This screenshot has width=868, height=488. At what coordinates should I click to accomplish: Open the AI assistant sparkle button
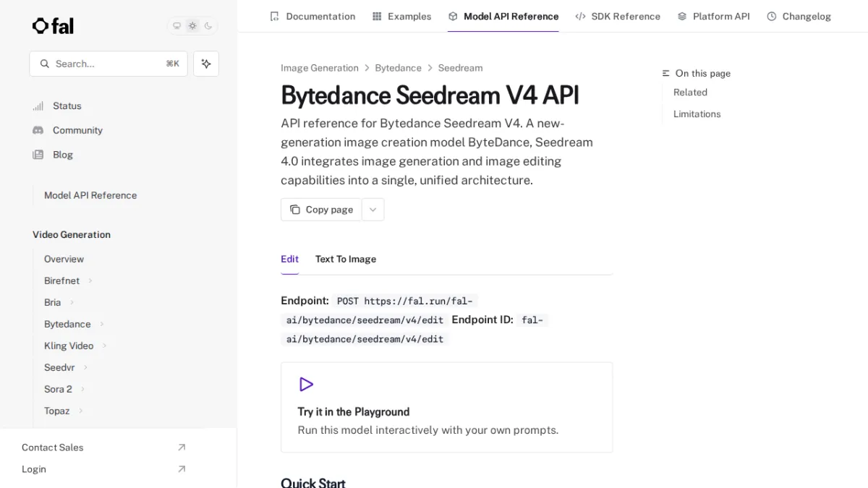[x=206, y=64]
